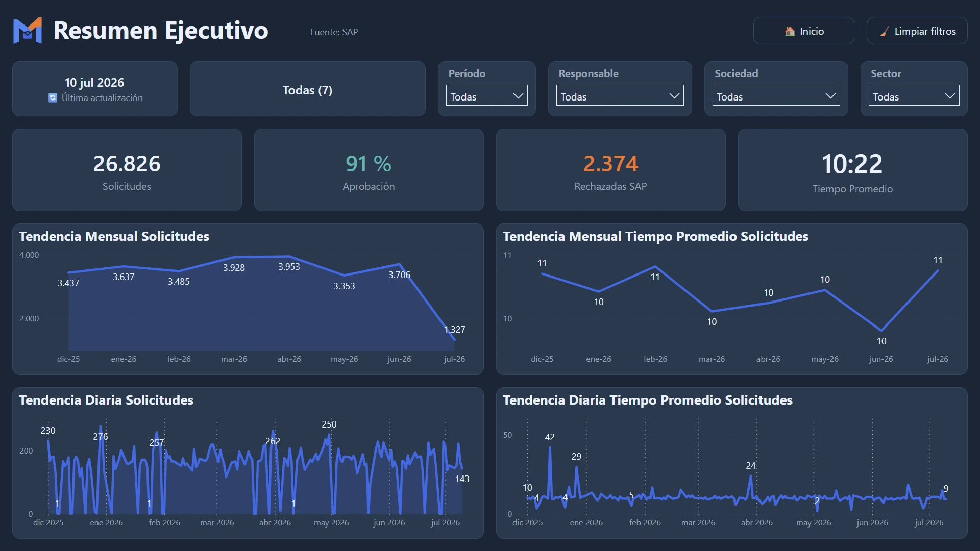
Task: Open the Inicio button
Action: tap(803, 31)
